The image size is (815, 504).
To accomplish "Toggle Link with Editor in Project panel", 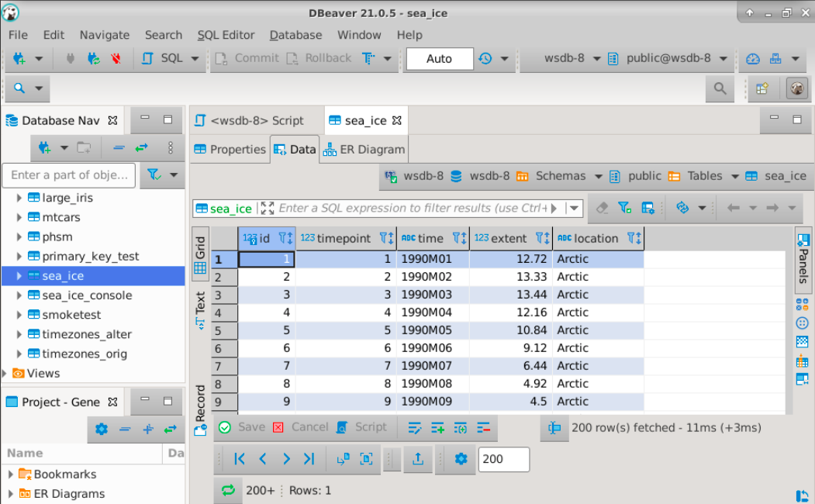I will (171, 430).
